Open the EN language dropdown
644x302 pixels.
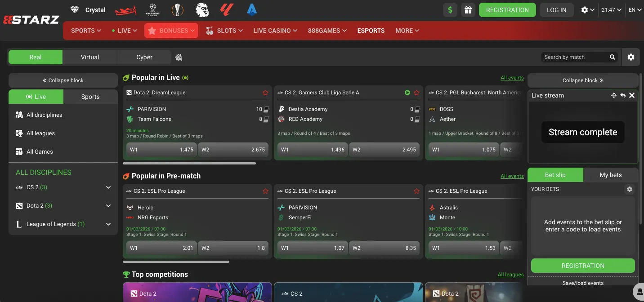[x=635, y=10]
